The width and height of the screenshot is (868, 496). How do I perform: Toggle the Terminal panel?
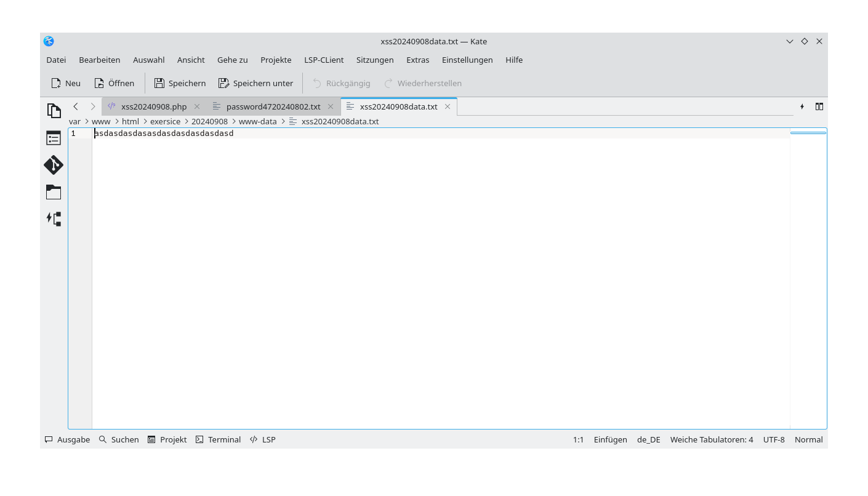218,439
